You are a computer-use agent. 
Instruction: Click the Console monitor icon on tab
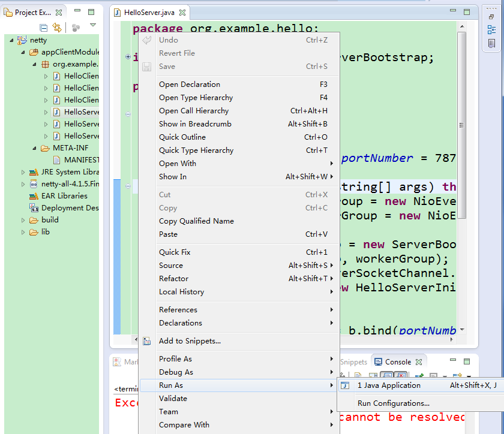[x=379, y=362]
